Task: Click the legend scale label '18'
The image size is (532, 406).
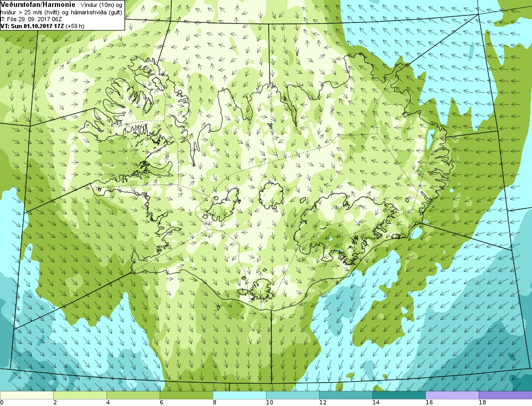Action: pos(483,403)
